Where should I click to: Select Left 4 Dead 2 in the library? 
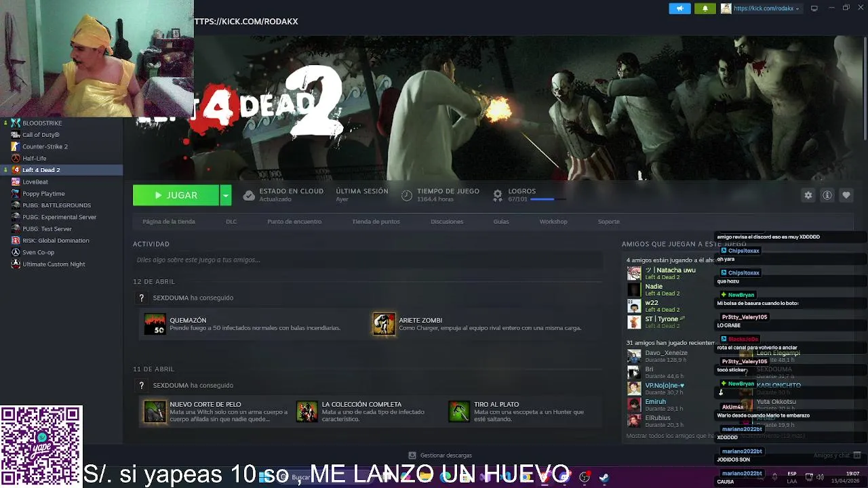[61, 170]
